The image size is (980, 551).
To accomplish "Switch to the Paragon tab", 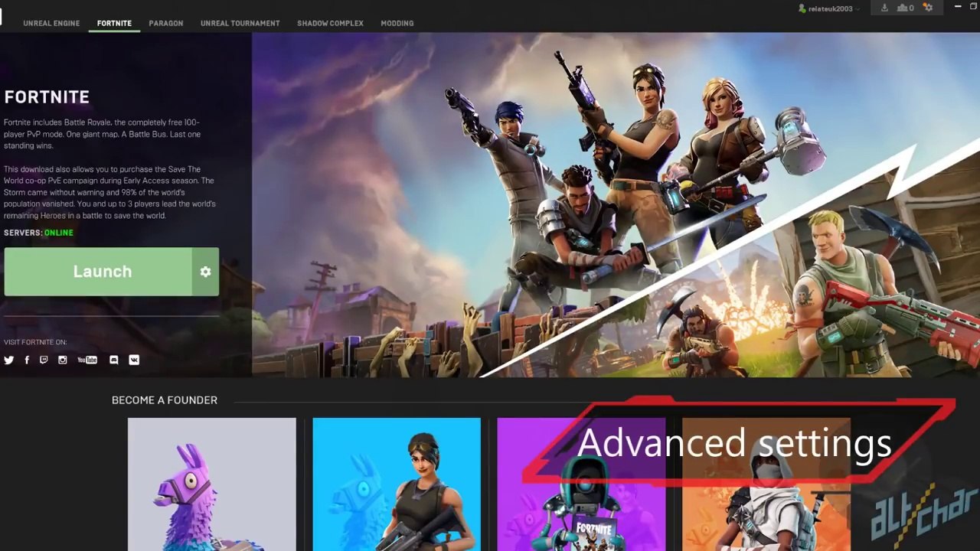I will (166, 23).
